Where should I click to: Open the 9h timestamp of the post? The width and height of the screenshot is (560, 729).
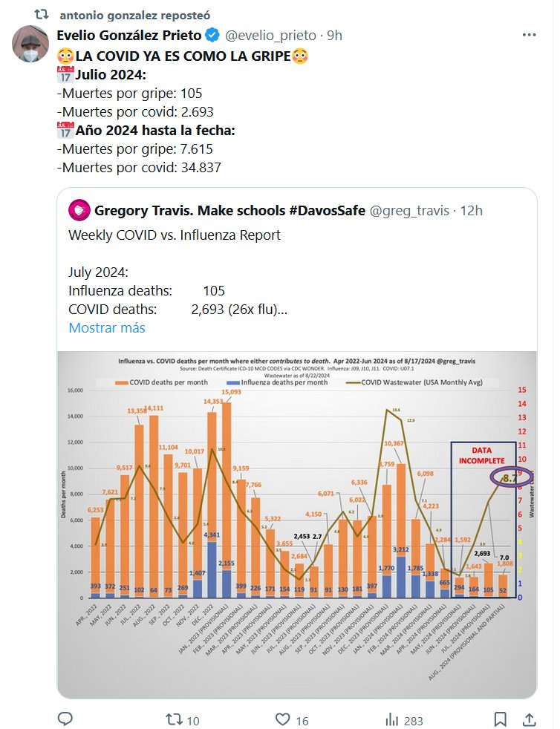334,35
